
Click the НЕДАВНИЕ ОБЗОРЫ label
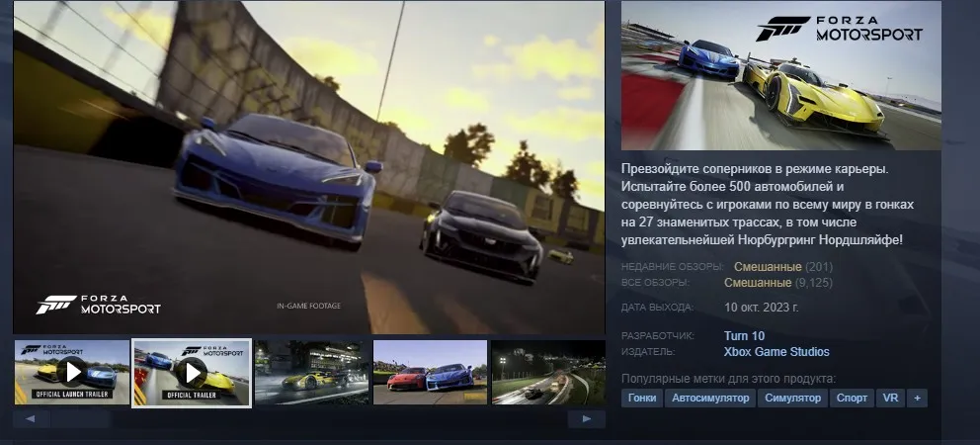673,267
